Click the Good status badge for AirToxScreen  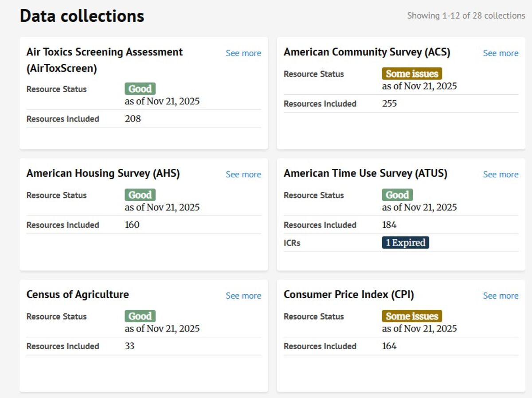click(140, 89)
